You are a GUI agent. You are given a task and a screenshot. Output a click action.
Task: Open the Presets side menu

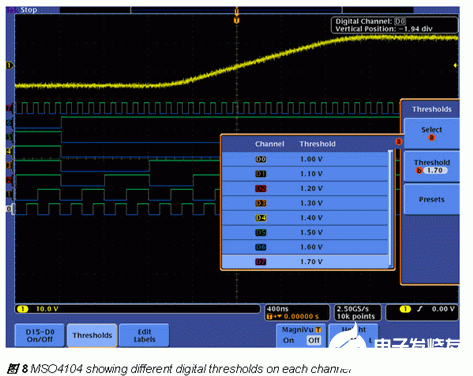click(431, 199)
